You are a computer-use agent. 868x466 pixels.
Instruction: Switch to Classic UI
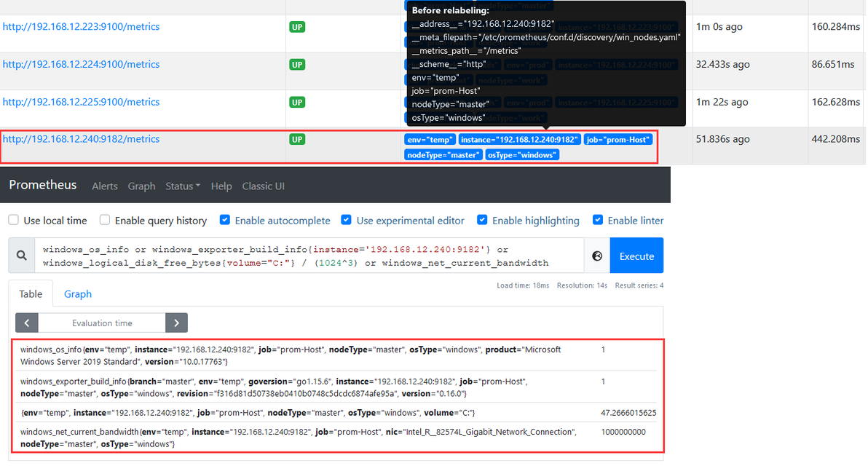pos(264,186)
